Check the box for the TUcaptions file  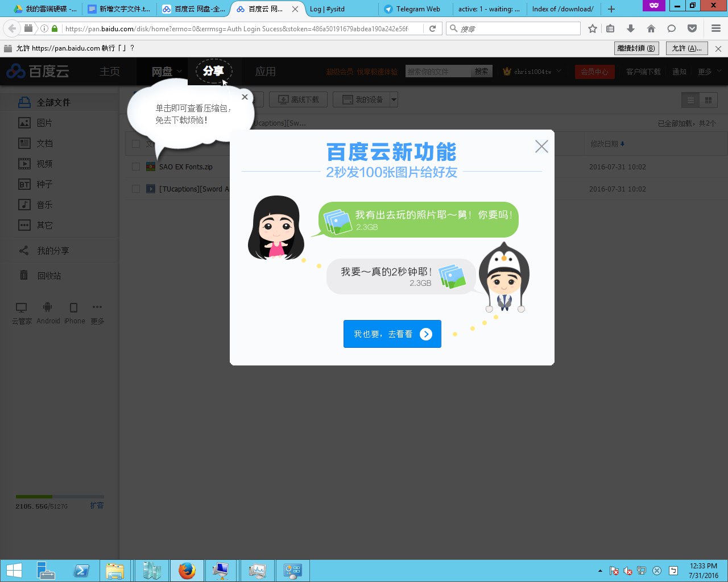pos(136,189)
